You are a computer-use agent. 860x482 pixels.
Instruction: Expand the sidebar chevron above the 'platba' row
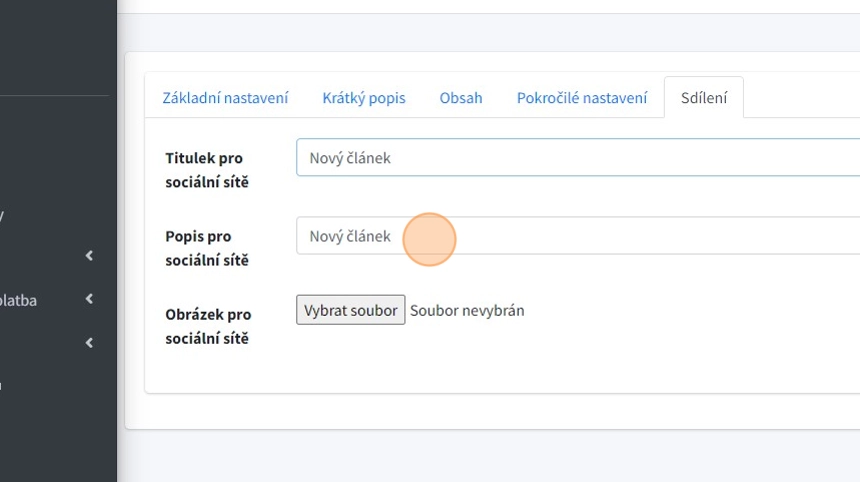[89, 256]
